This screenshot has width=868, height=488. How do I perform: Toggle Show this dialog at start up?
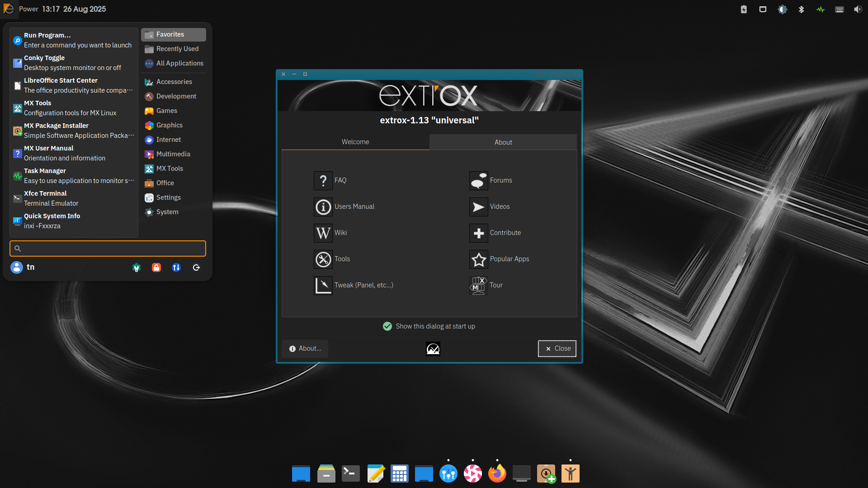pyautogui.click(x=429, y=326)
